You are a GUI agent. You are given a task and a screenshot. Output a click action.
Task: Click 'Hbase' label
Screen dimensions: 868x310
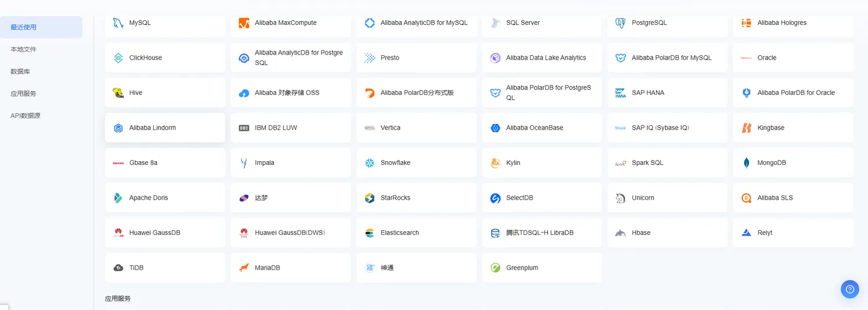[641, 233]
